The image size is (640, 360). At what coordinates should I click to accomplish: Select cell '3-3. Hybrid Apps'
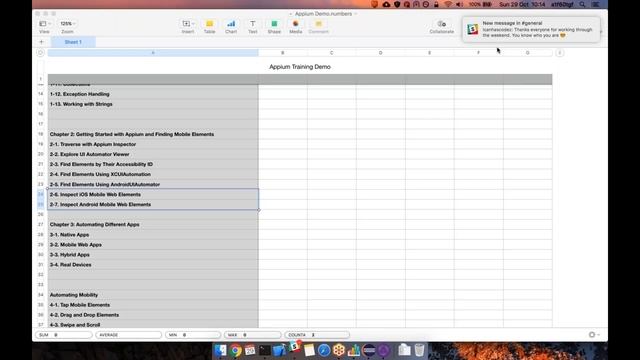coord(153,255)
